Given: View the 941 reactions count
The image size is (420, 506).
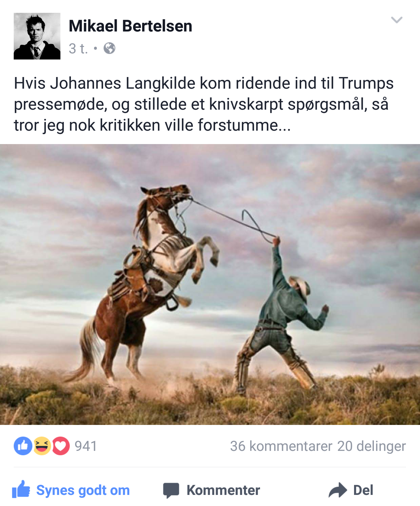Looking at the screenshot, I should click(x=86, y=446).
